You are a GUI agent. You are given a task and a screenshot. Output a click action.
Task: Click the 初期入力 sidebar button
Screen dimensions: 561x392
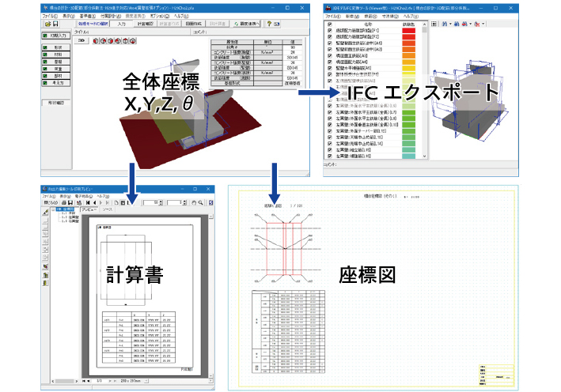pos(56,36)
